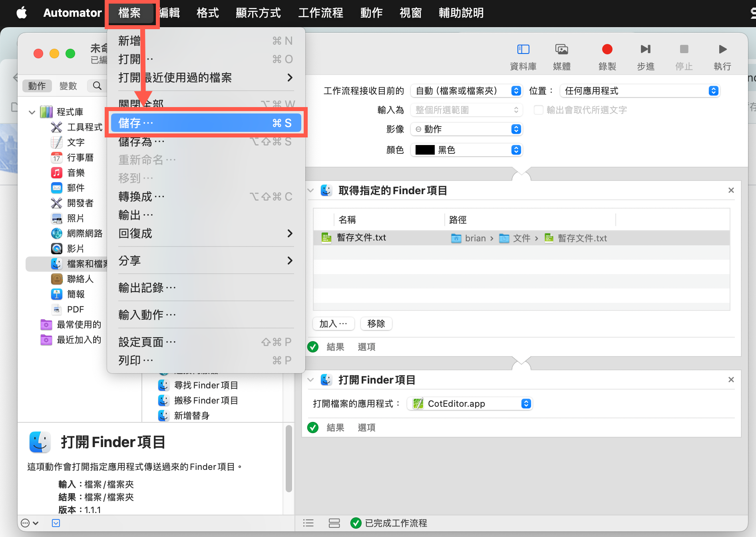Open the 工作流程 menu bar item

320,13
